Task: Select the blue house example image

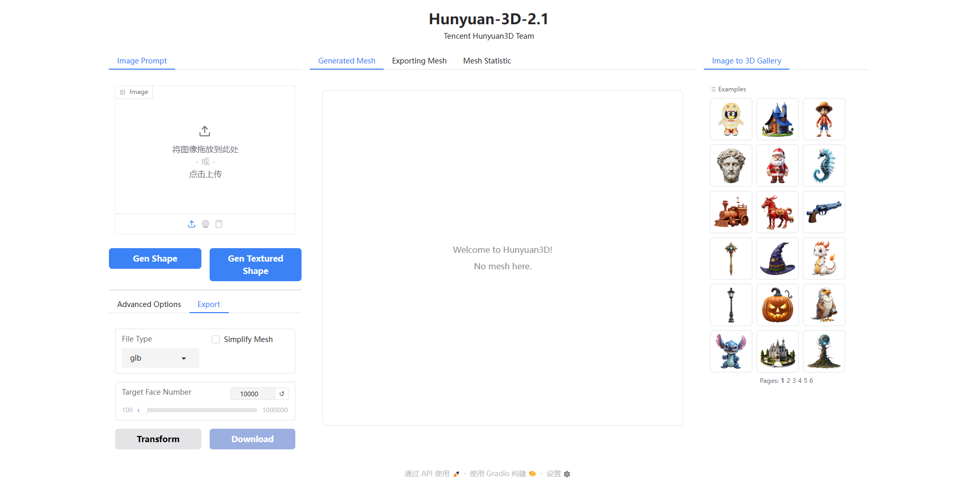Action: point(778,119)
